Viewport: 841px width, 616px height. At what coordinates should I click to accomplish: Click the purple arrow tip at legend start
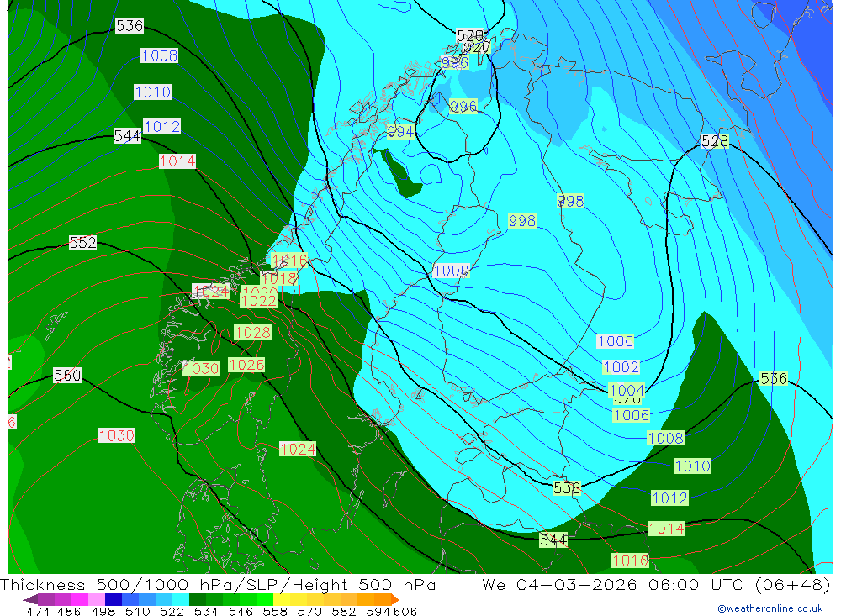point(30,599)
